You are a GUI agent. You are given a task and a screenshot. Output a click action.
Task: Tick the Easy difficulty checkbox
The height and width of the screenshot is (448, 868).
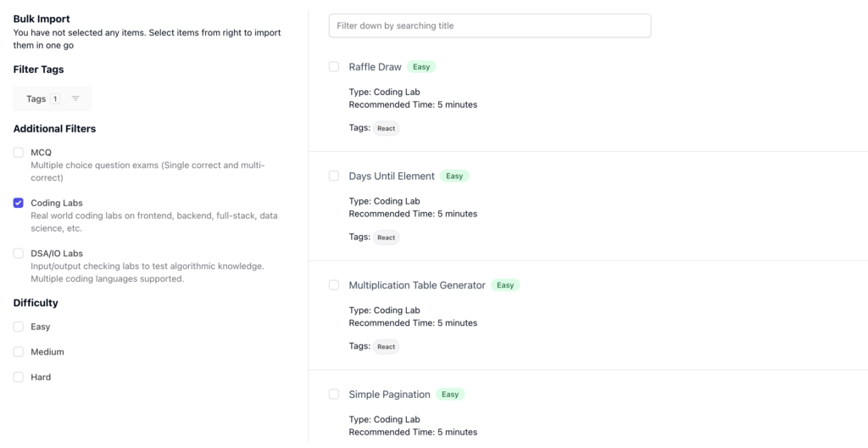click(19, 327)
